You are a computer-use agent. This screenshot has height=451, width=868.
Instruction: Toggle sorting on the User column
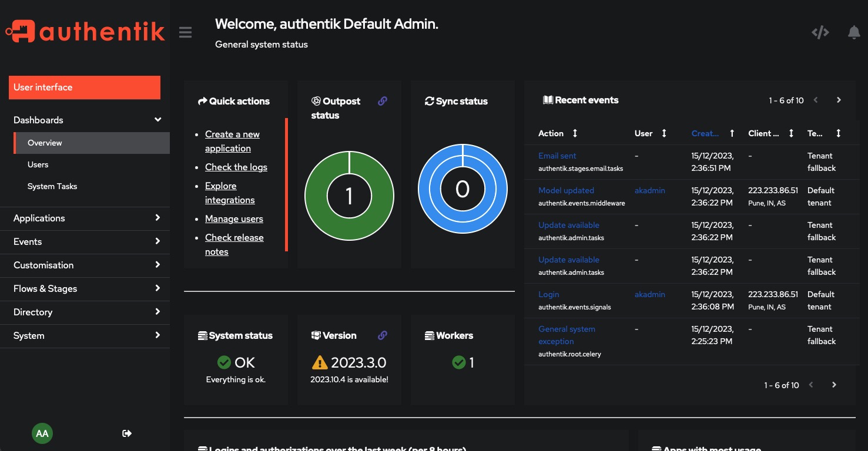664,133
